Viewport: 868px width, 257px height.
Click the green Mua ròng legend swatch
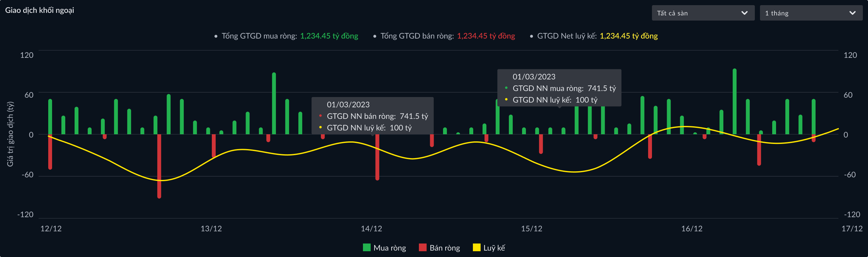click(x=366, y=248)
